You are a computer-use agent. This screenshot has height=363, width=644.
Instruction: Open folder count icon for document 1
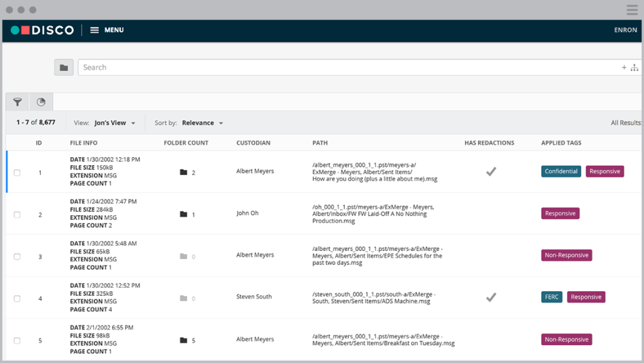(183, 172)
